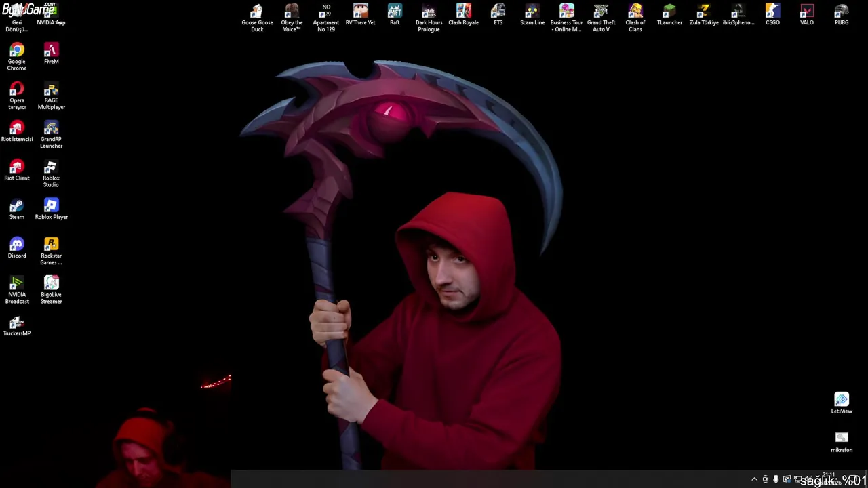Launch the GrandRP Launcher shortcut
The height and width of the screenshot is (488, 868).
pos(51,135)
